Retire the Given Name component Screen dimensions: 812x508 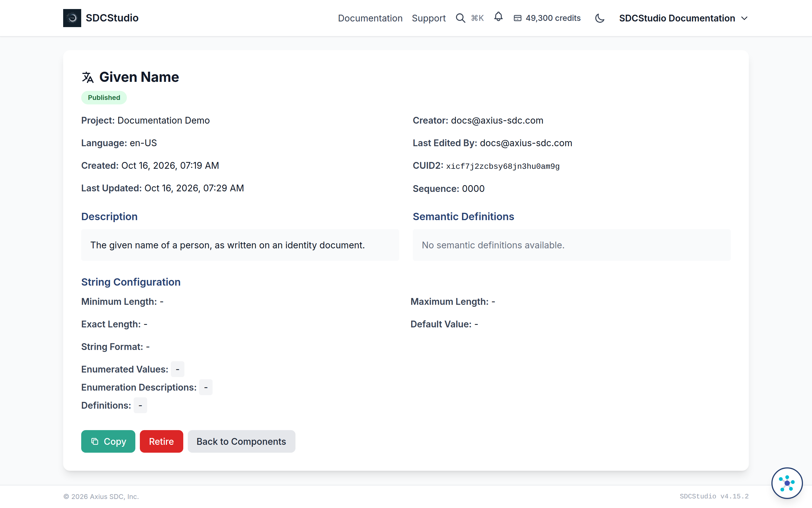click(x=161, y=441)
